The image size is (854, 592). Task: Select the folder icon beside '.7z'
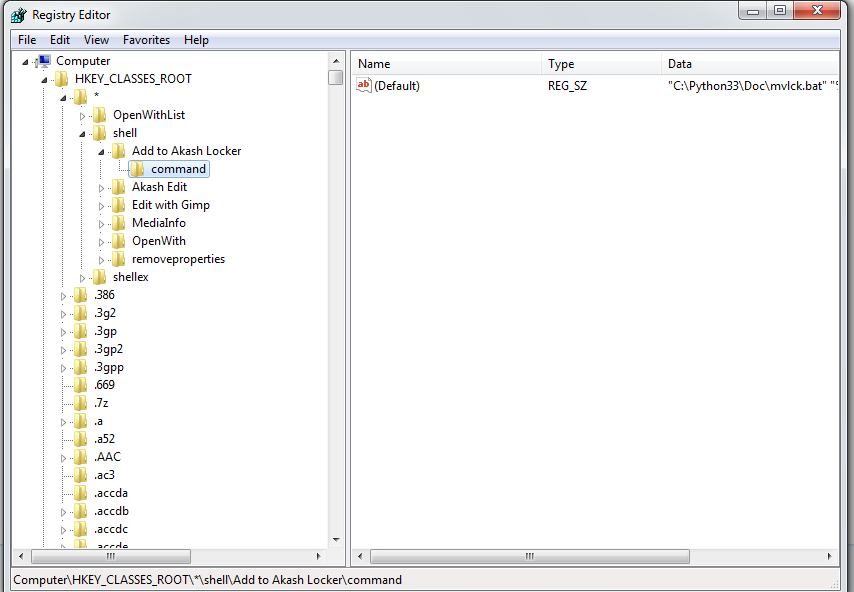(81, 403)
